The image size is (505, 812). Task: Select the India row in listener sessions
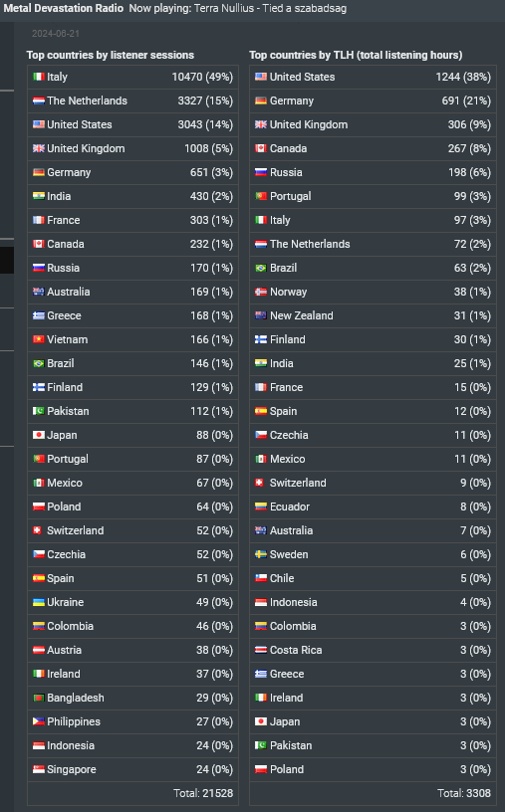coord(132,196)
